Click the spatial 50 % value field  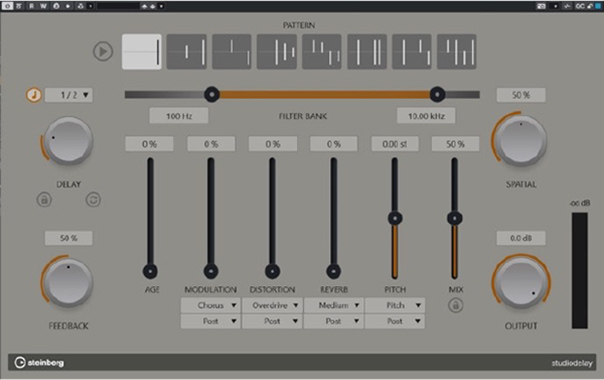point(521,95)
